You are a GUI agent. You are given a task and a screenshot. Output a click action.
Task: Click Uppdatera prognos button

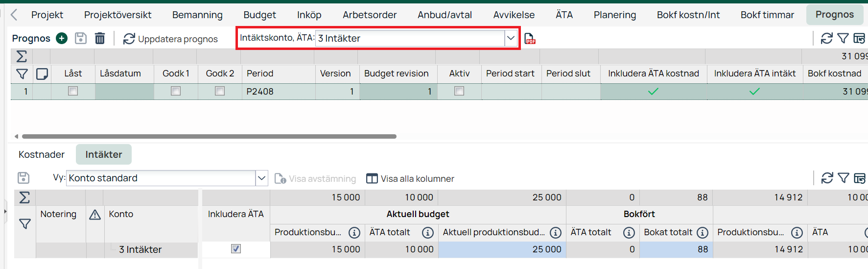click(x=170, y=39)
